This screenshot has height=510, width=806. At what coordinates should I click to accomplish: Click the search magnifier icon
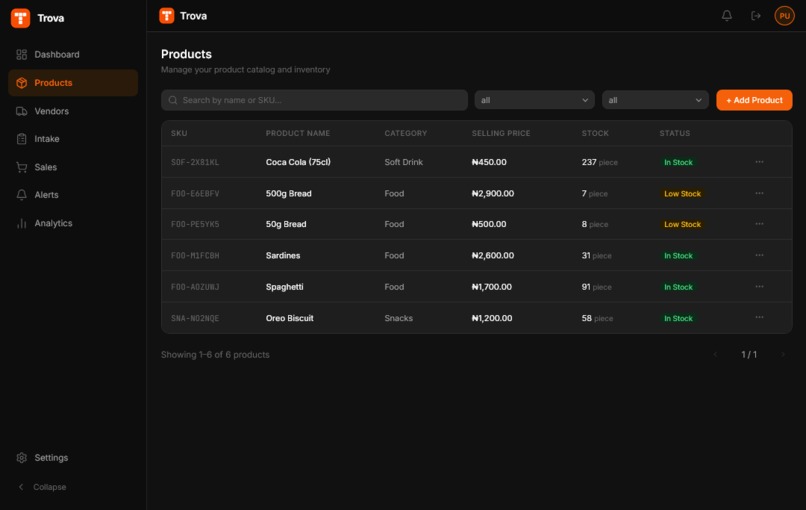(x=173, y=100)
